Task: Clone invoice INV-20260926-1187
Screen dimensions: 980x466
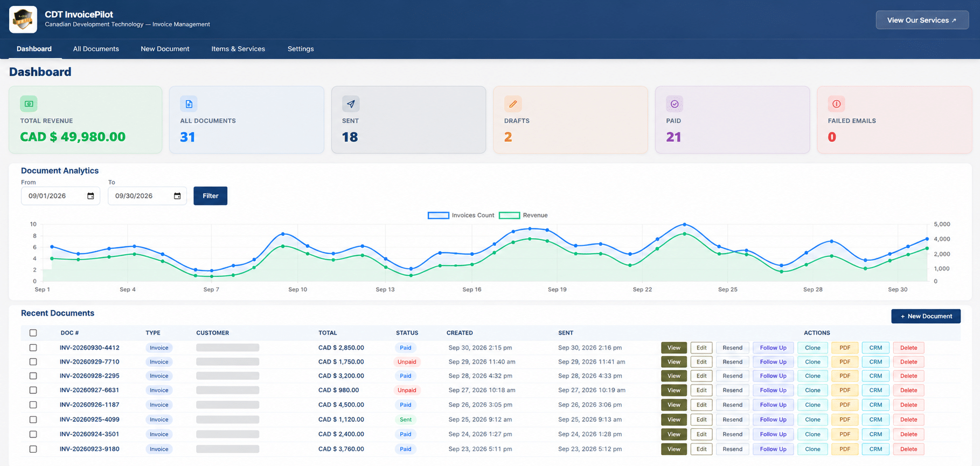Action: coord(812,405)
